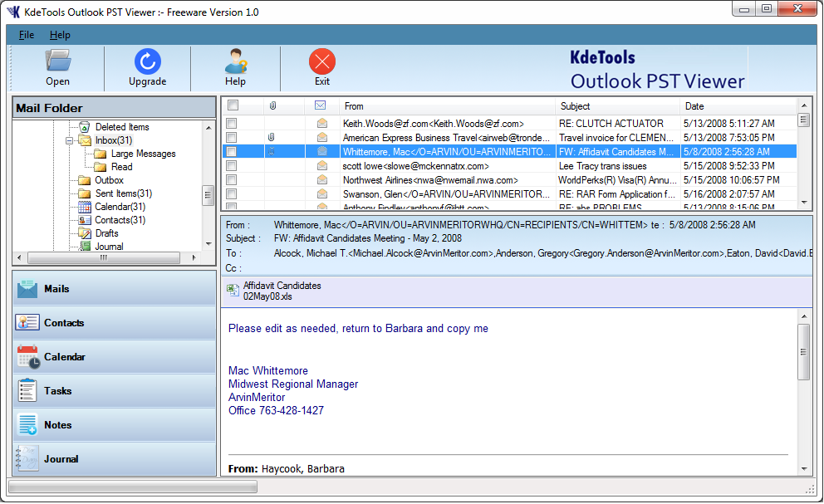Switch to the Tasks section

pos(114,390)
